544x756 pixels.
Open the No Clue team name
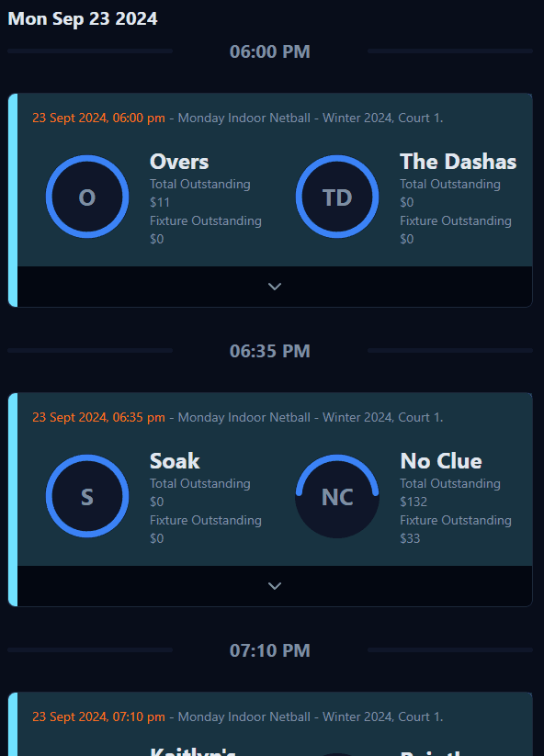pyautogui.click(x=441, y=461)
